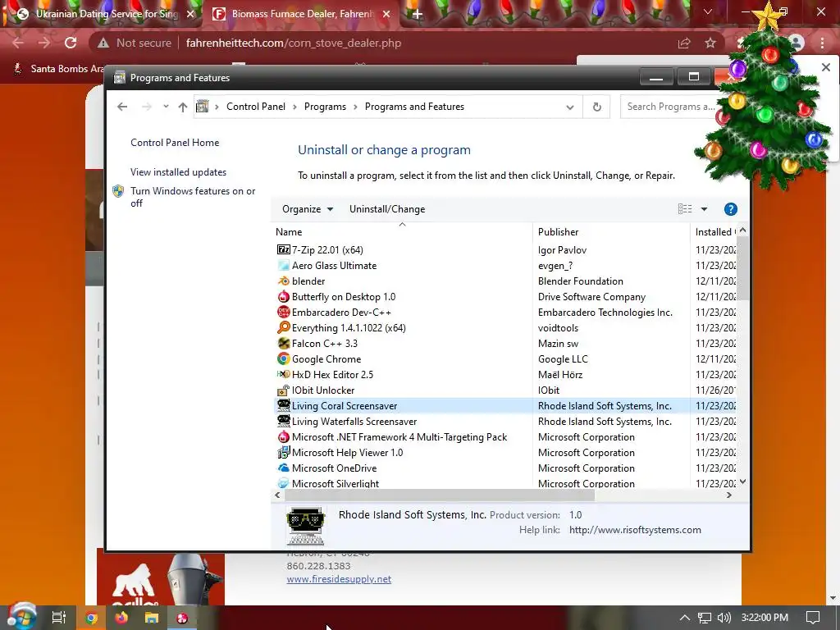
Task: Expand the address bar history dropdown
Action: pos(570,107)
